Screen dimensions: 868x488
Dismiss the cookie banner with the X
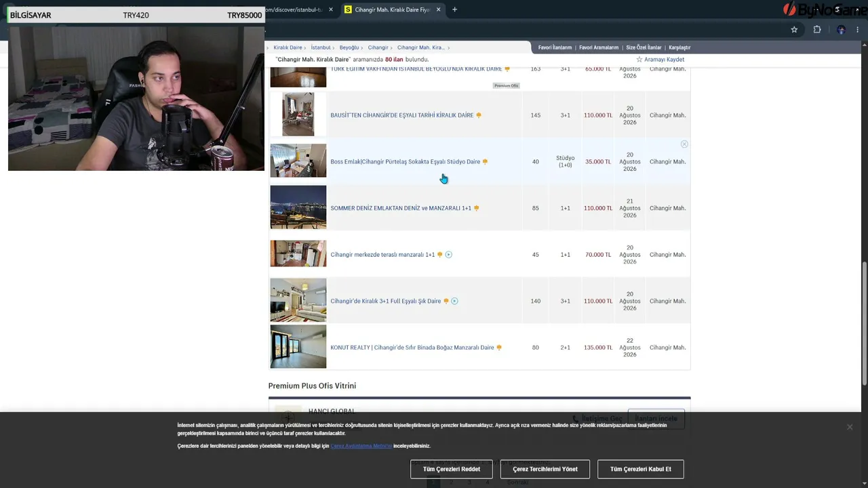[849, 427]
